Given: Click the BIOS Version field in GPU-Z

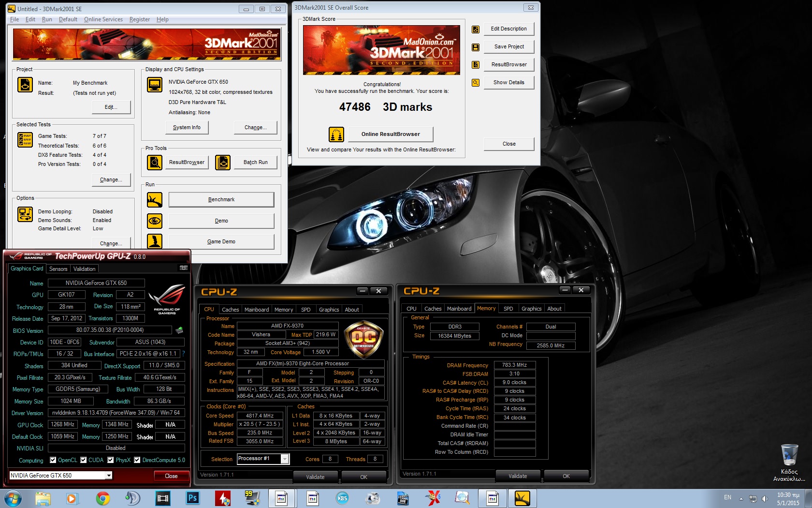Looking at the screenshot, I should coord(110,330).
